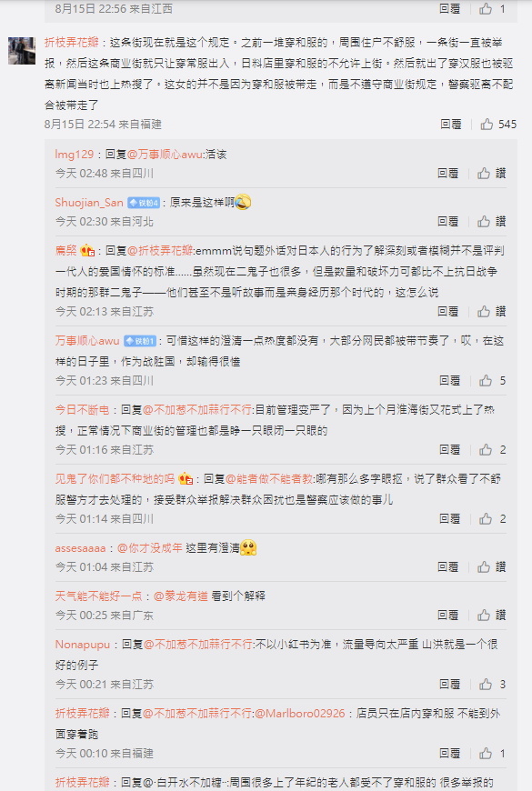Reply to the main comment from 22:54

(451, 124)
